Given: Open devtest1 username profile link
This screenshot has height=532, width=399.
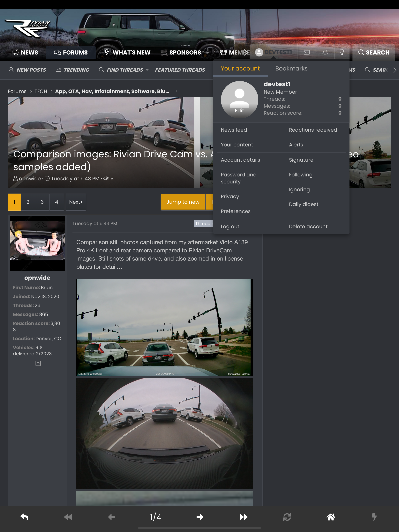Looking at the screenshot, I should pyautogui.click(x=277, y=84).
